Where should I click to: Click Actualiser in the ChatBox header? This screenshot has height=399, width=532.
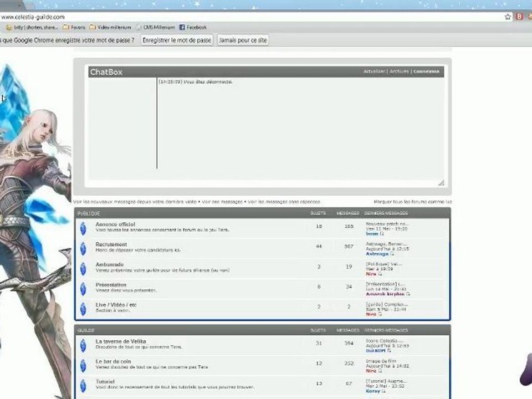tap(374, 71)
